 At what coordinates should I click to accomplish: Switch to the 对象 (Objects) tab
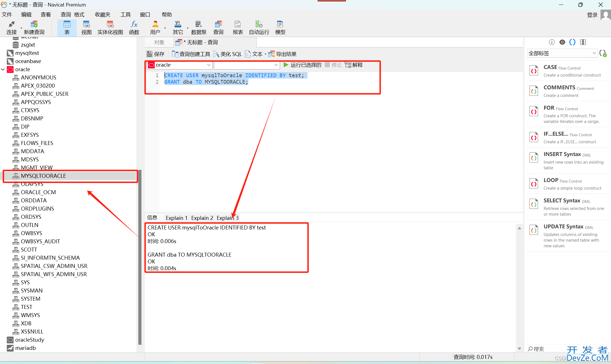pyautogui.click(x=159, y=42)
